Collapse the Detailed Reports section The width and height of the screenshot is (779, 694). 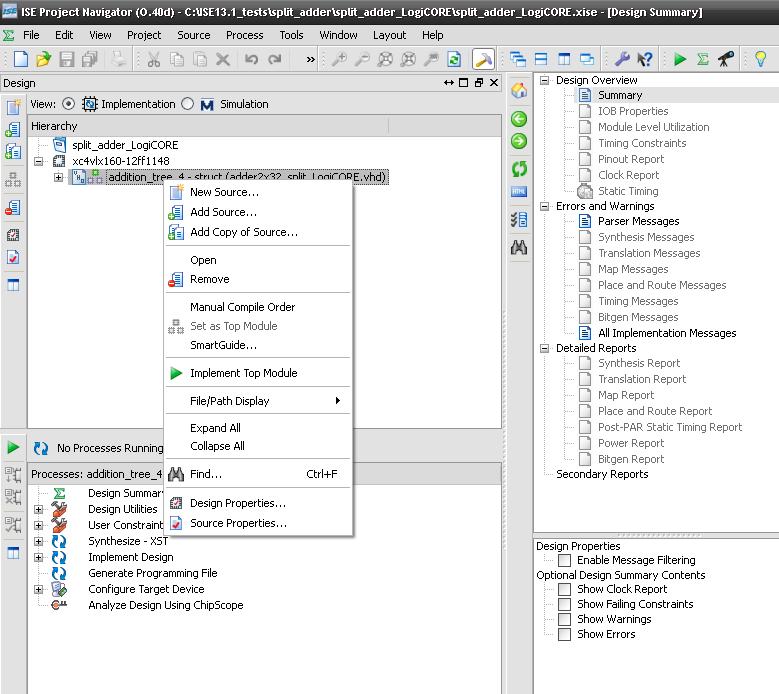click(x=545, y=348)
